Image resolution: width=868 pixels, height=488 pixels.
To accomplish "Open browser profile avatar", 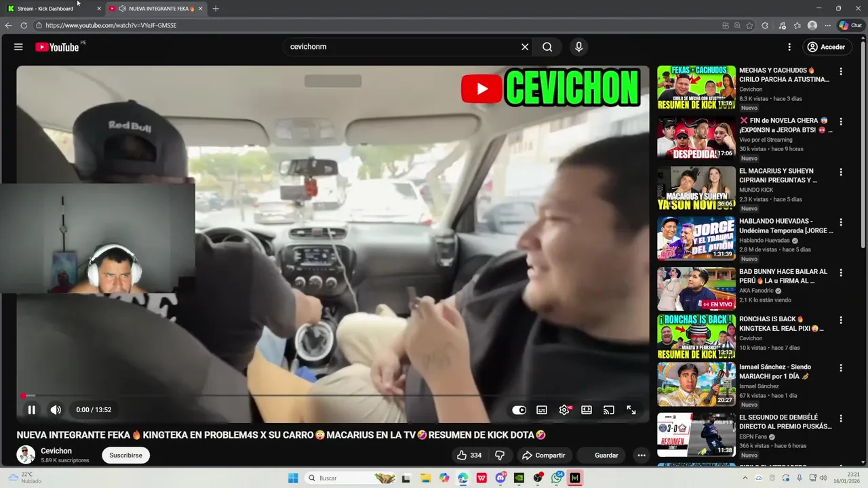I will [812, 25].
